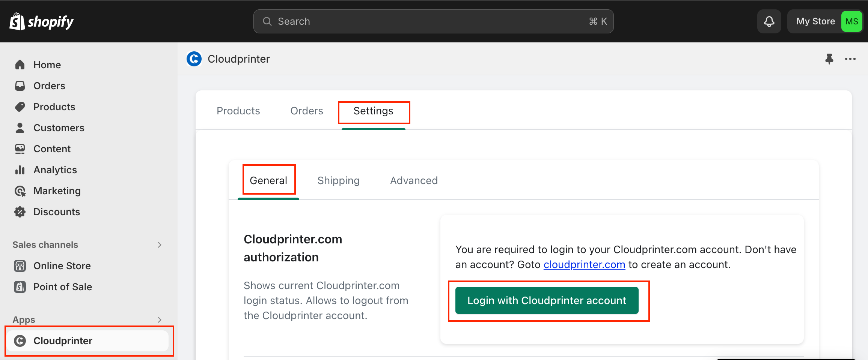Open the notifications bell
This screenshot has width=868, height=360.
[x=769, y=21]
